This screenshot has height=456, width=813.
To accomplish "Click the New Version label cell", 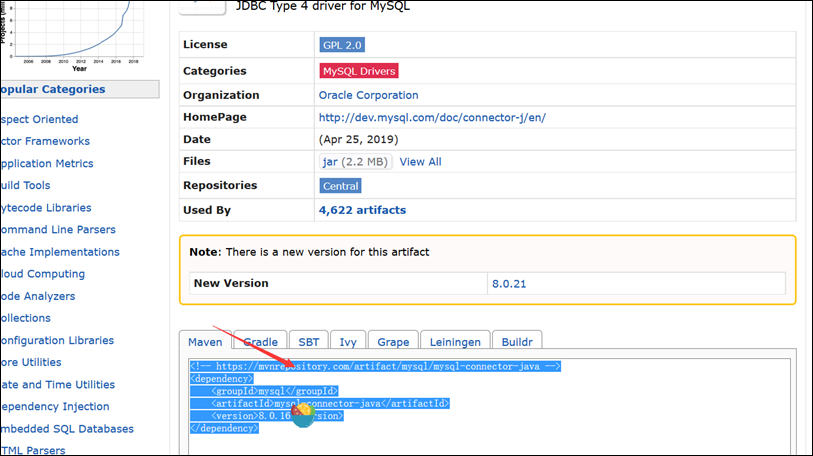I will pos(338,284).
